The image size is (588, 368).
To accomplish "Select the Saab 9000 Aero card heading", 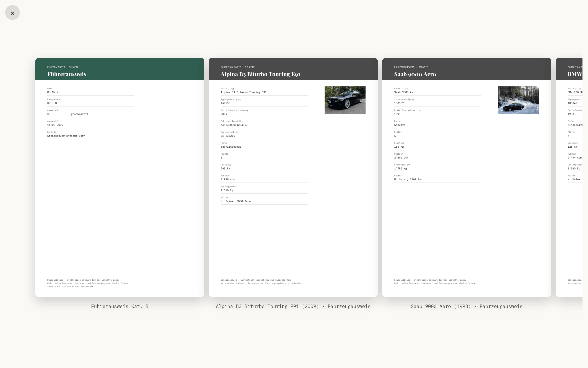I will pos(415,74).
